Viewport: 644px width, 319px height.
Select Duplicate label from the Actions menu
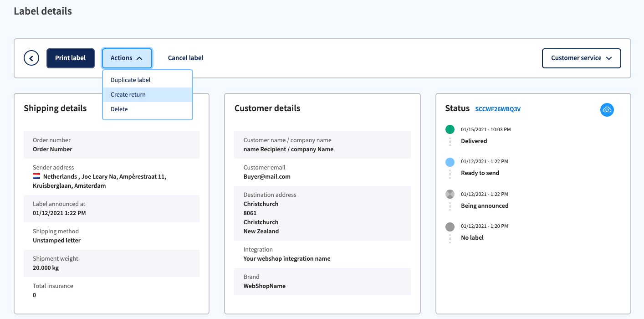point(130,80)
